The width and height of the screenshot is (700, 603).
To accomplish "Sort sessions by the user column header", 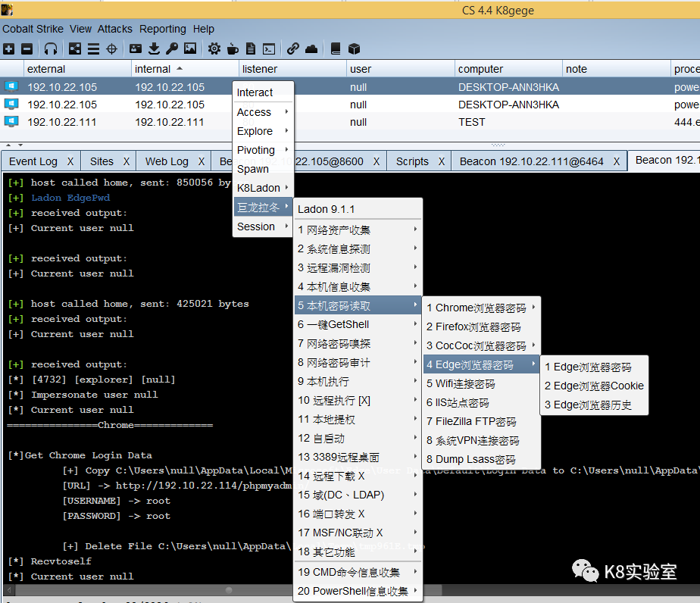I will coord(400,69).
